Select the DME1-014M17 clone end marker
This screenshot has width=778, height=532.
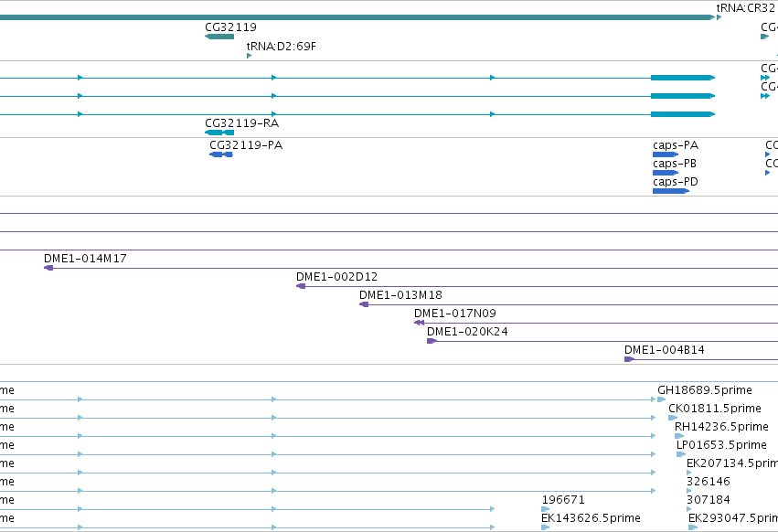[x=48, y=268]
